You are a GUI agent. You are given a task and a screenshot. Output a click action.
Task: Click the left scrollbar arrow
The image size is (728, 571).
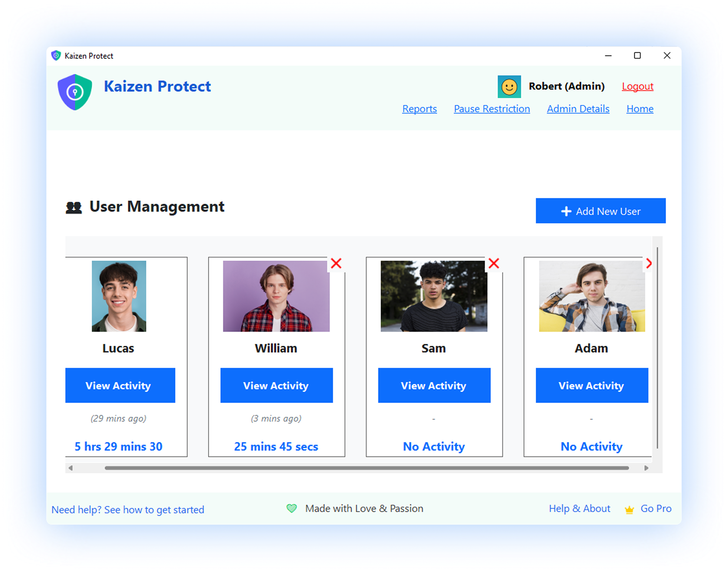(70, 468)
